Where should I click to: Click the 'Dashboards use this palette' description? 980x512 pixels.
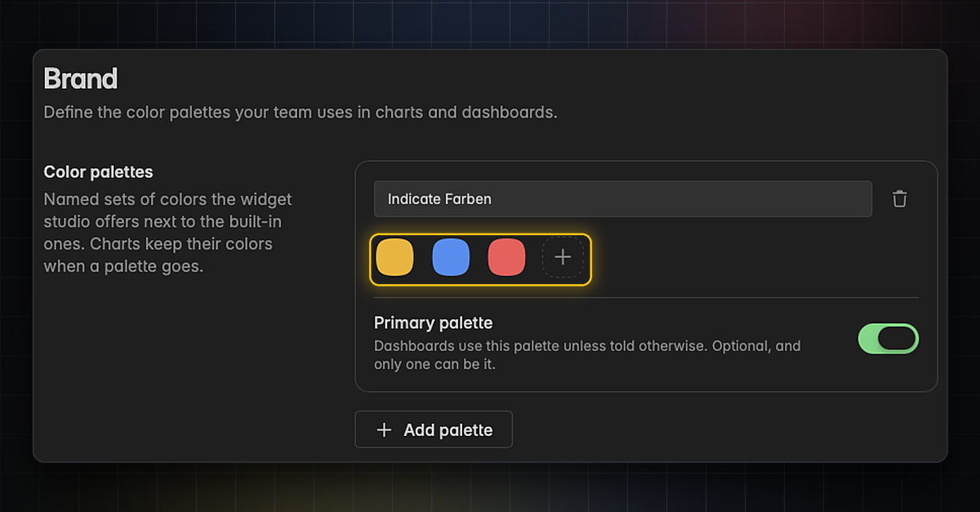coord(587,354)
